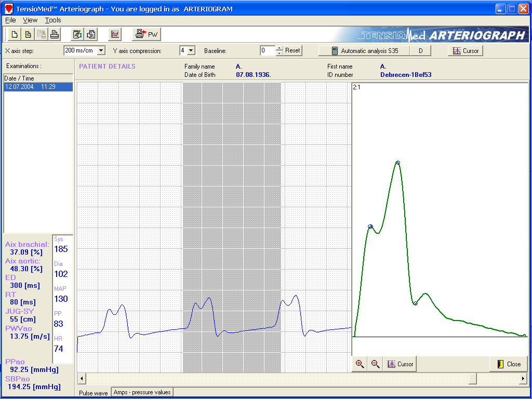Decrease the Baseline value with down arrow
The image size is (532, 399).
click(279, 53)
